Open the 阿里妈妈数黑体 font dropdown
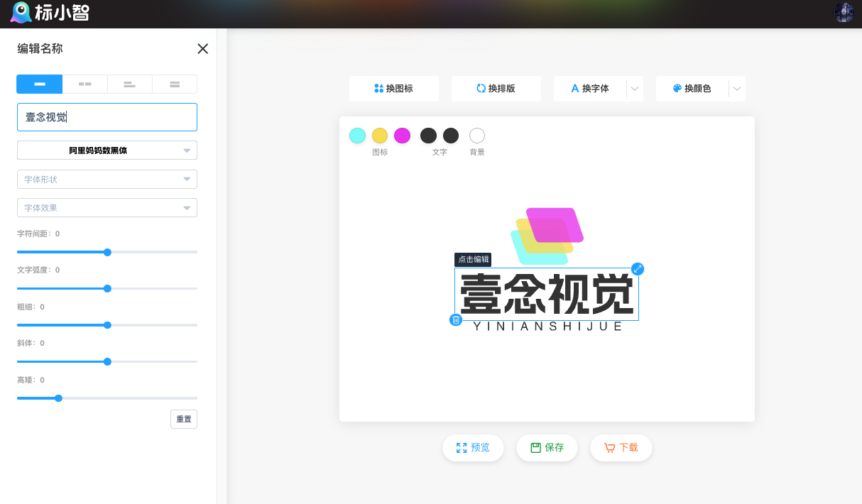 [107, 150]
